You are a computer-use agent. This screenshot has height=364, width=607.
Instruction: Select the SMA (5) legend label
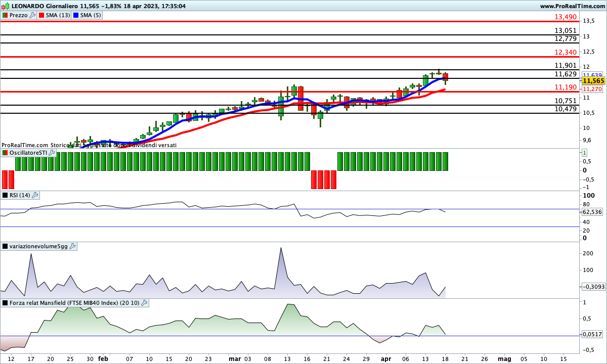coord(91,15)
